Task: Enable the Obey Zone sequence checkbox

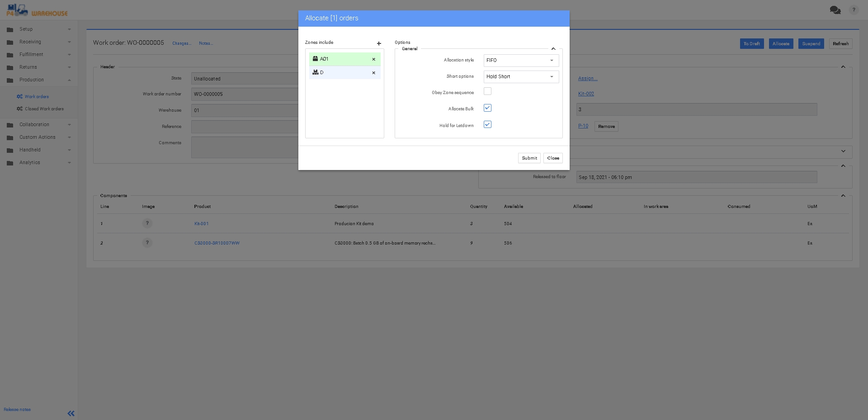Action: point(487,91)
